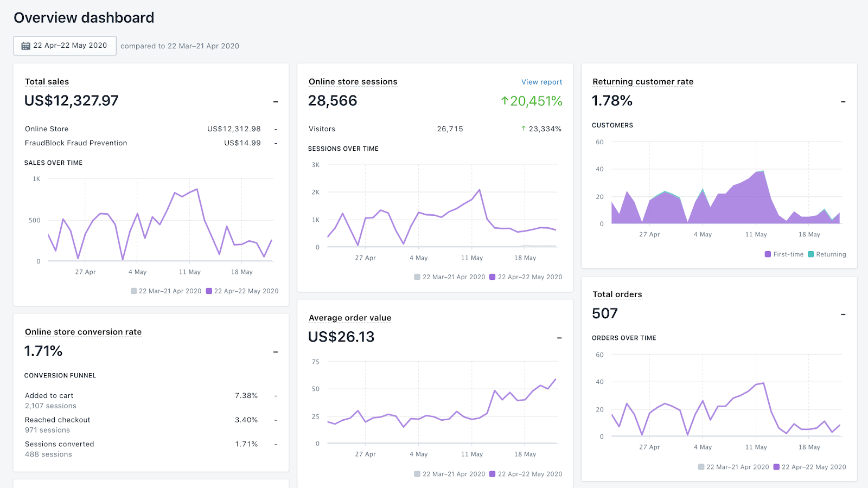Viewport: 868px width, 488px height.
Task: Open View report for Online store sessions
Action: [541, 82]
